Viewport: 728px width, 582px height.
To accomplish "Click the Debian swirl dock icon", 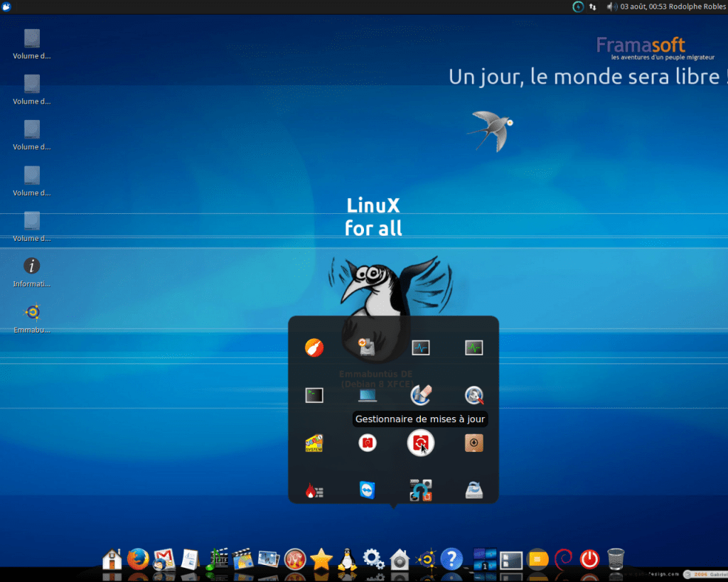I will (563, 559).
